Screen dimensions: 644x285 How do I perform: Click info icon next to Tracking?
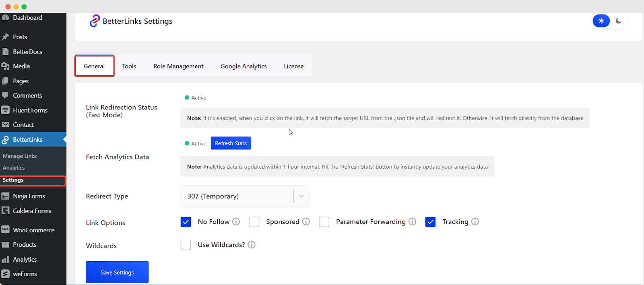click(x=475, y=221)
